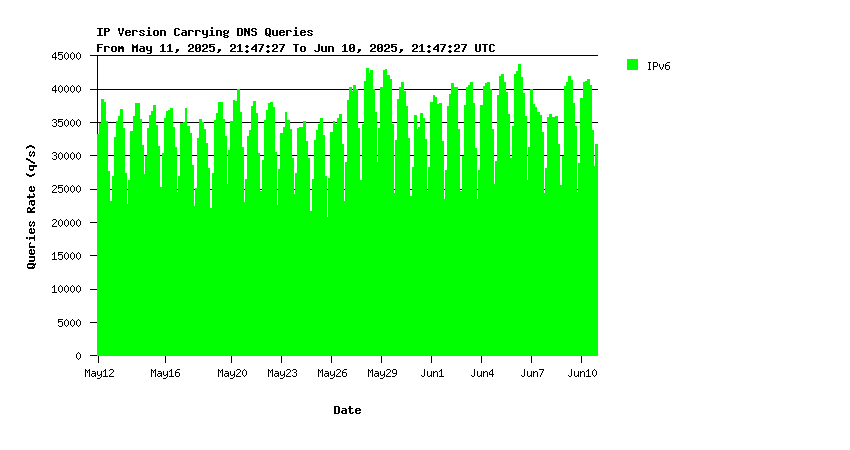Click the date range subtitle starting 'From May 11, 2025'
850x450 pixels.
pos(295,48)
